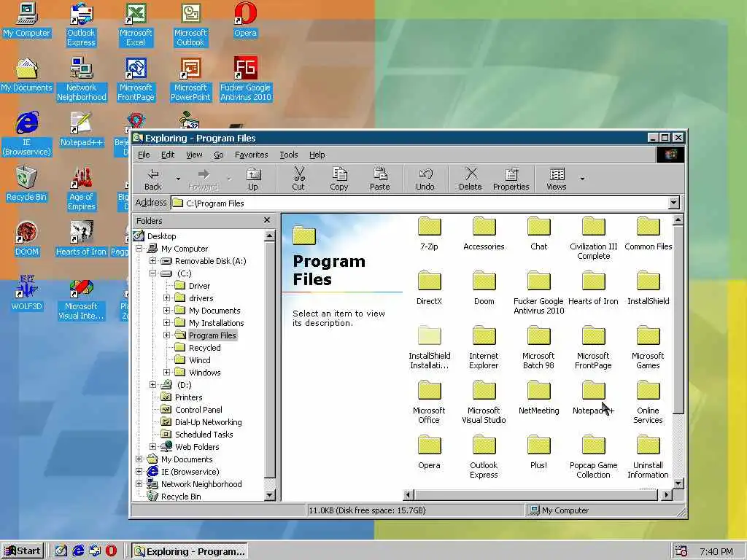Select the InstallShield Installation hidden folder
The width and height of the screenshot is (747, 560).
tap(429, 348)
